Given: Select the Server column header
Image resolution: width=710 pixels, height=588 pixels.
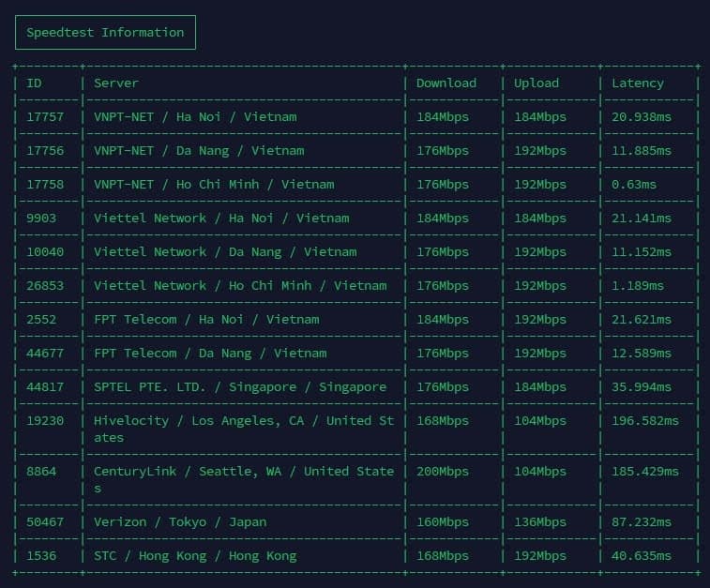Looking at the screenshot, I should [116, 83].
